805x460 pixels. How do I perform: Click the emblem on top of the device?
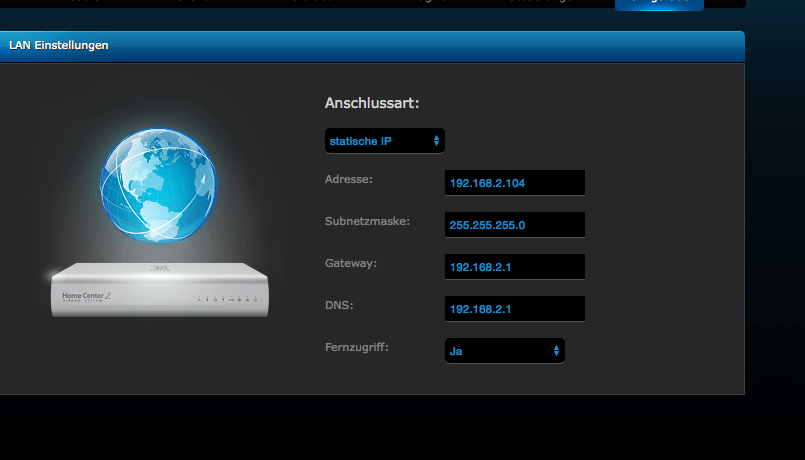point(160,270)
